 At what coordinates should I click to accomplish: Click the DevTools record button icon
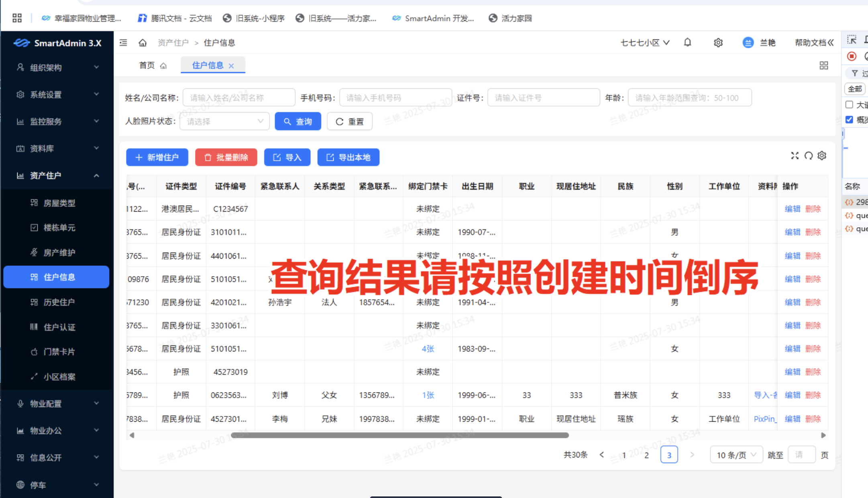852,56
